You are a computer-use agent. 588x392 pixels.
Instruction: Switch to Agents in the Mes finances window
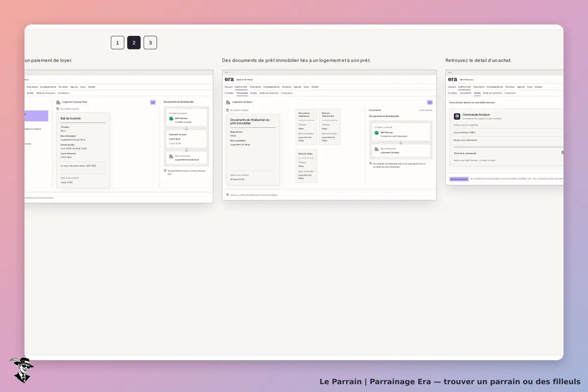[x=521, y=87]
